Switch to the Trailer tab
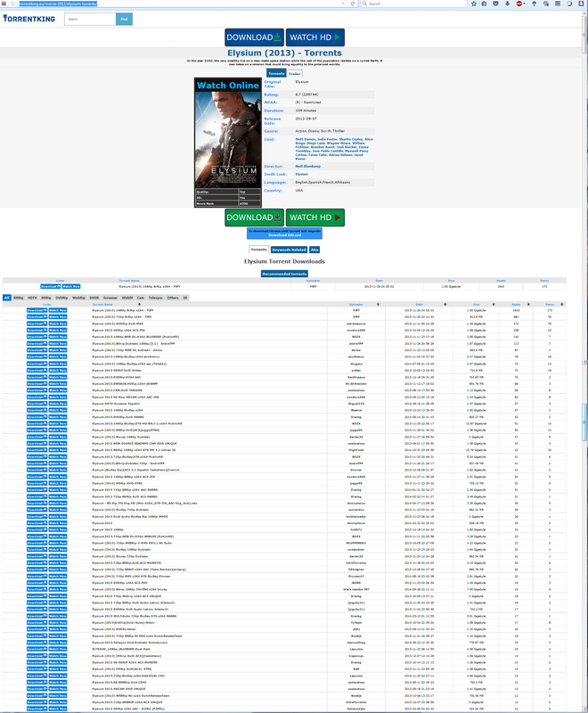588x713 pixels. (295, 74)
